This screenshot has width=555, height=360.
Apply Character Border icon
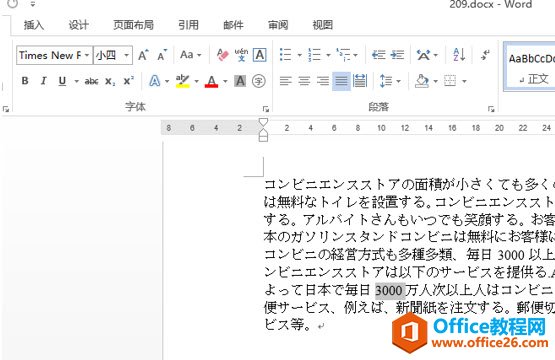[259, 55]
